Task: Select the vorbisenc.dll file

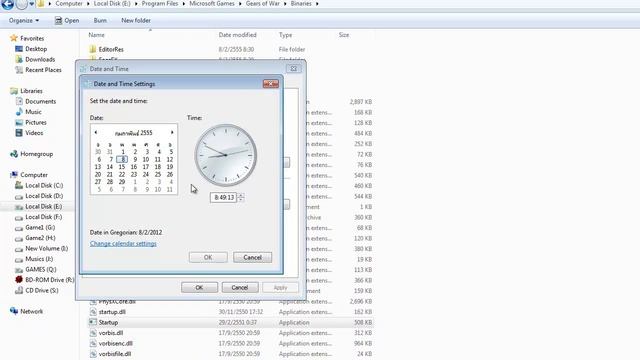Action: (x=116, y=344)
